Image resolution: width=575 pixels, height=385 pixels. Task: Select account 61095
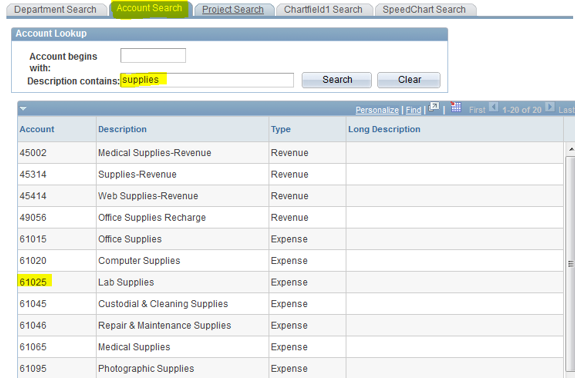click(33, 368)
